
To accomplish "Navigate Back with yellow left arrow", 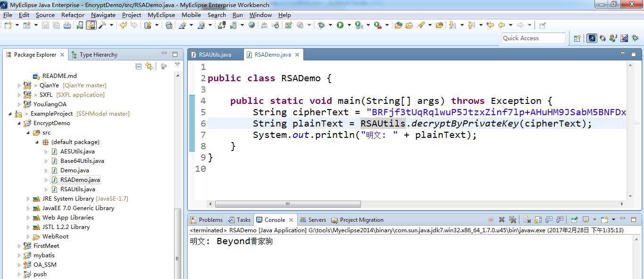I will click(x=502, y=25).
